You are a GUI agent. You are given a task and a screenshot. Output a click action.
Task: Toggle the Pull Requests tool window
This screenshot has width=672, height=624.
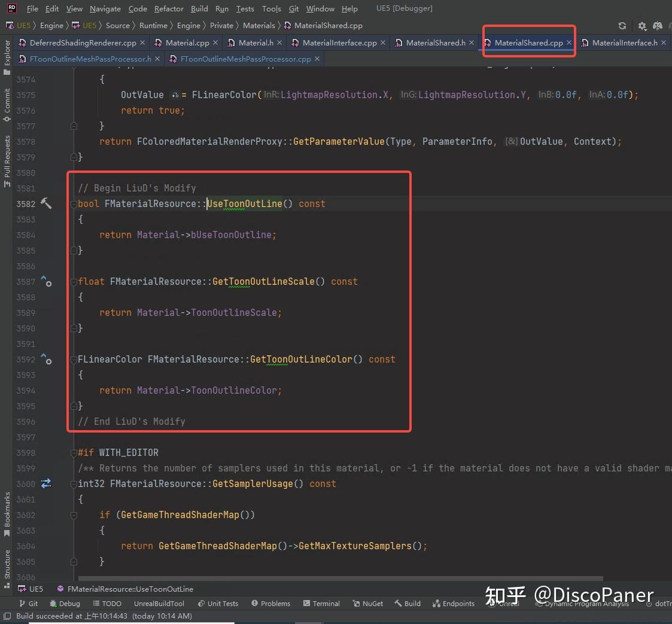click(7, 161)
